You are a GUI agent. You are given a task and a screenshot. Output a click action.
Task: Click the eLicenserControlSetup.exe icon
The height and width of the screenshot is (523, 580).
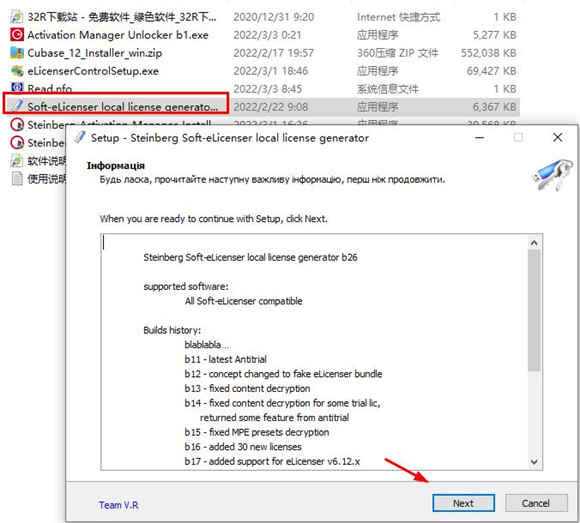[17, 71]
